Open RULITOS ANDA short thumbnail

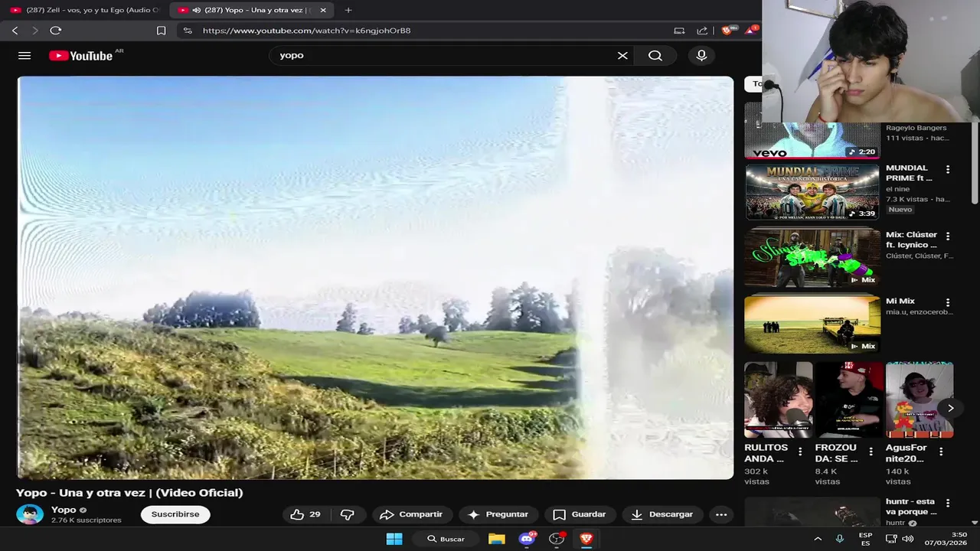(779, 399)
